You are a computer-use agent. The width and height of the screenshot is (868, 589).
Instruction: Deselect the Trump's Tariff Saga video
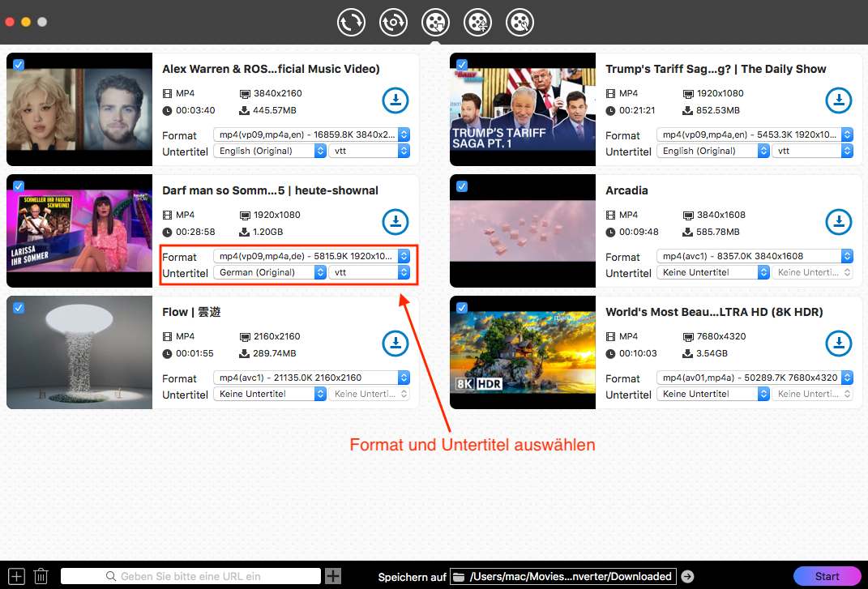462,65
